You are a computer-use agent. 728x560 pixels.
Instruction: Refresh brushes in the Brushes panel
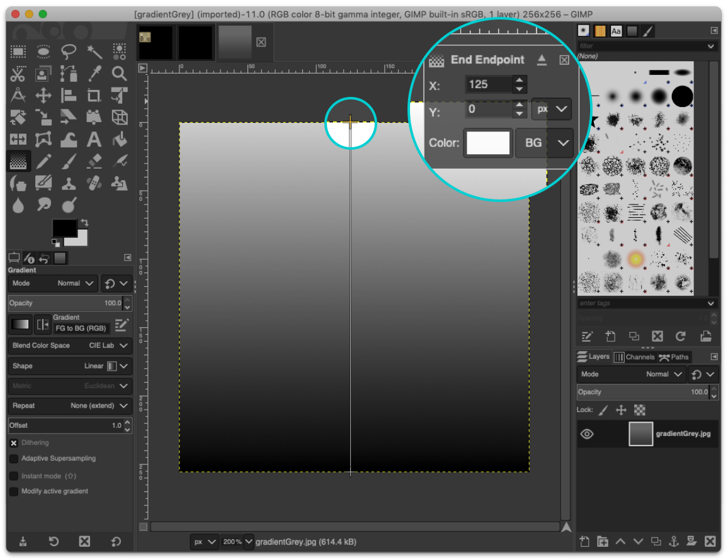681,337
